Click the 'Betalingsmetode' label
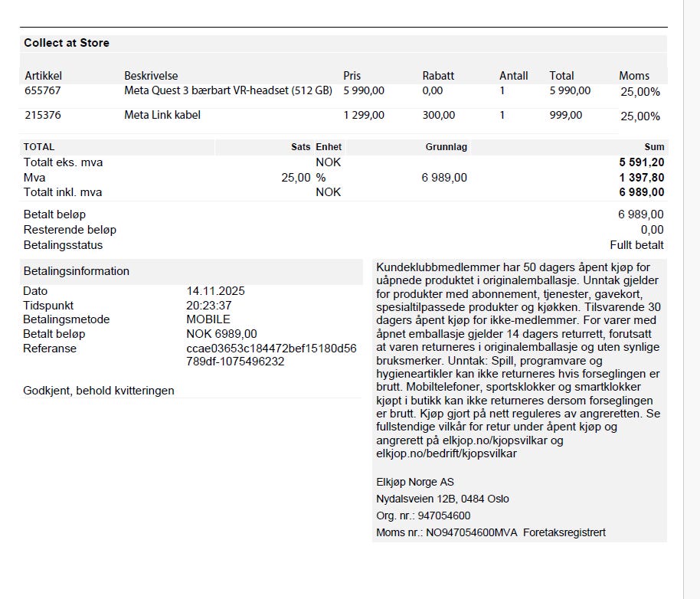The width and height of the screenshot is (700, 599). pyautogui.click(x=66, y=319)
